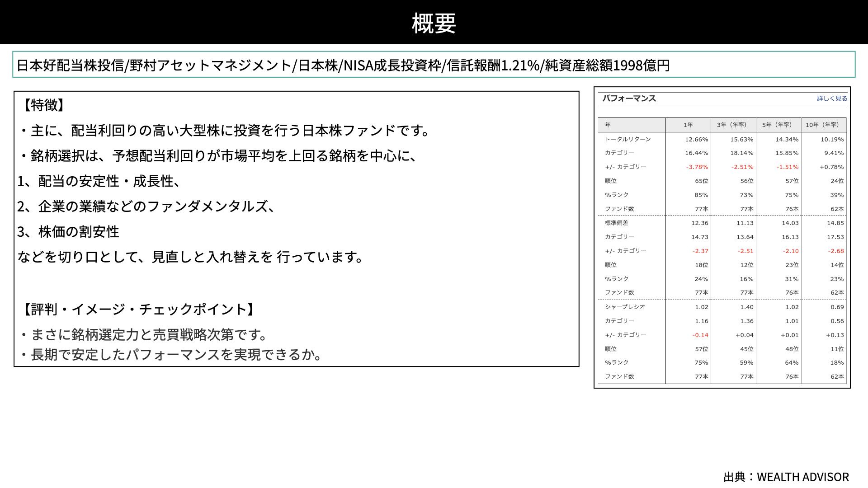Select the パフォーマンス table heading

[x=629, y=99]
